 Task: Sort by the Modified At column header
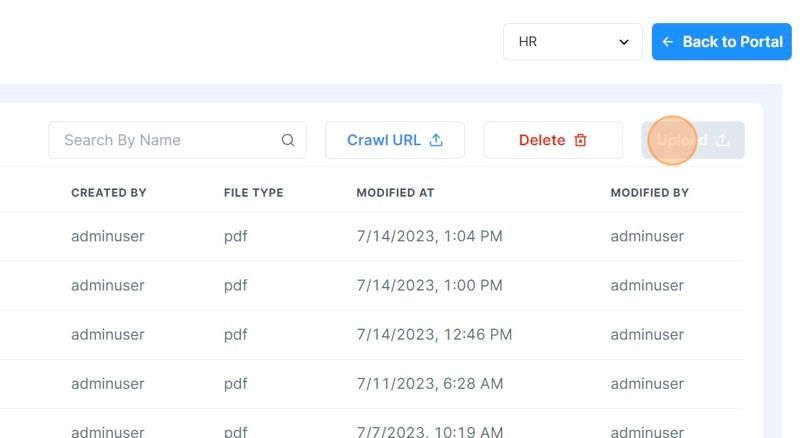tap(395, 193)
